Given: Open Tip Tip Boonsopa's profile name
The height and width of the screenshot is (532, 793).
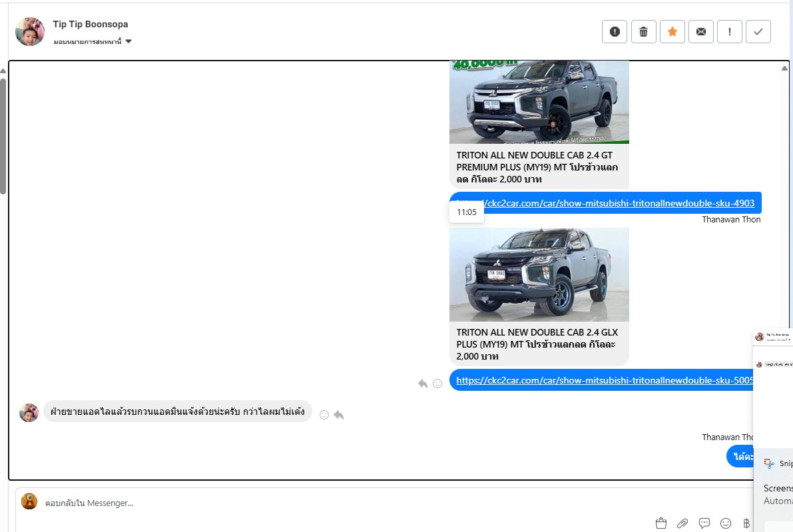Looking at the screenshot, I should coord(91,24).
